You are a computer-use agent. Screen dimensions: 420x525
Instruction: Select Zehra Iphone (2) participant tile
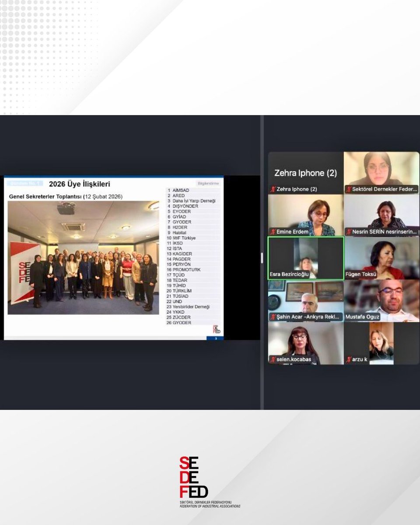coord(306,173)
